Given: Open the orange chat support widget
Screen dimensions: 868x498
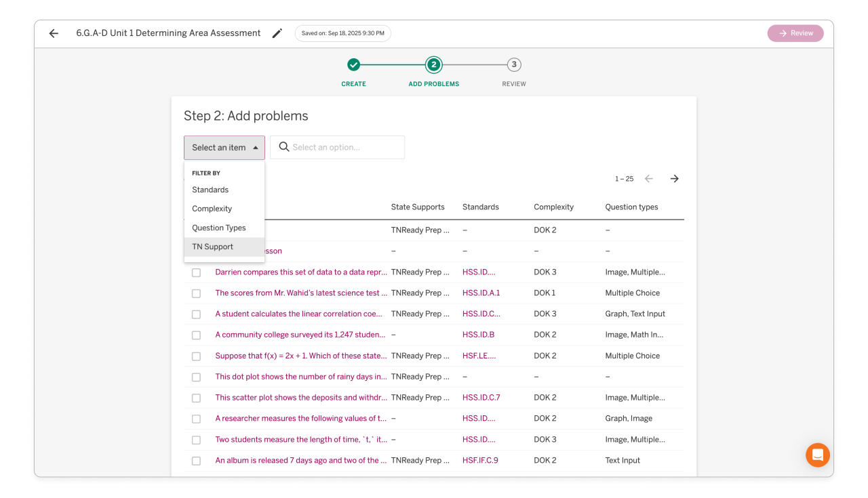Looking at the screenshot, I should [817, 455].
